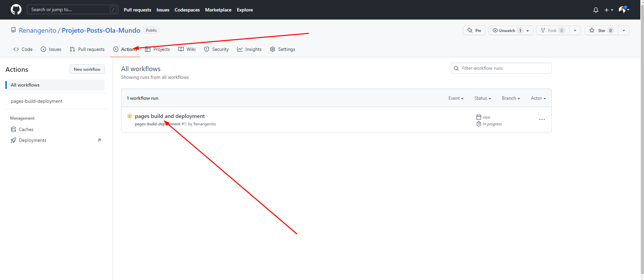The width and height of the screenshot is (644, 280).
Task: Click the New workflow button
Action: pos(87,69)
